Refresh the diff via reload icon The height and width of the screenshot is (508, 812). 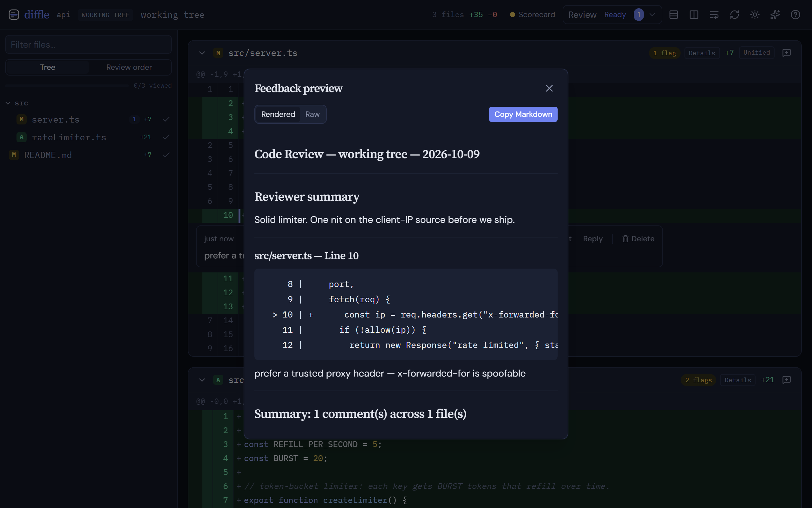coord(735,15)
